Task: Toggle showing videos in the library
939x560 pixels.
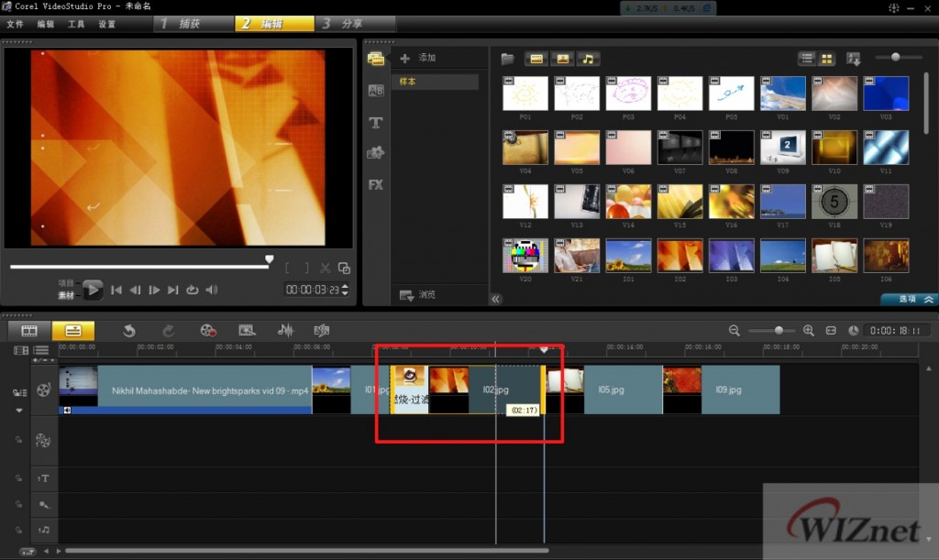Action: point(536,59)
